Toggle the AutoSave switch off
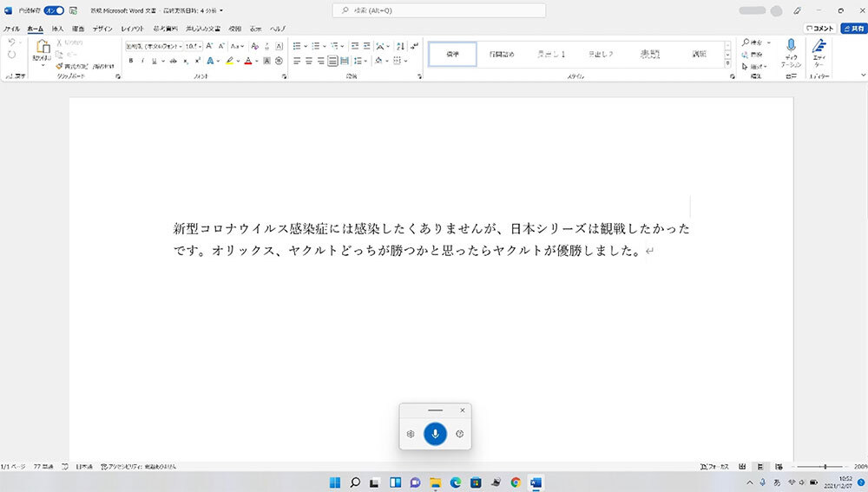This screenshot has width=868, height=492. [x=54, y=10]
